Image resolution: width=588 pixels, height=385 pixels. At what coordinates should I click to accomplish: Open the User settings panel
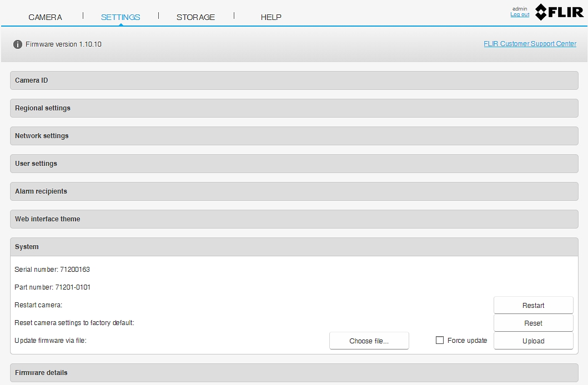coord(294,164)
